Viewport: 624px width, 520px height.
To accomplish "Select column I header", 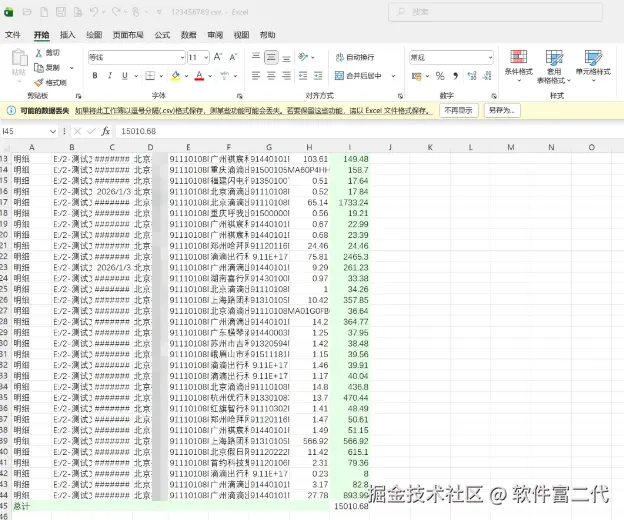I will pos(349,147).
